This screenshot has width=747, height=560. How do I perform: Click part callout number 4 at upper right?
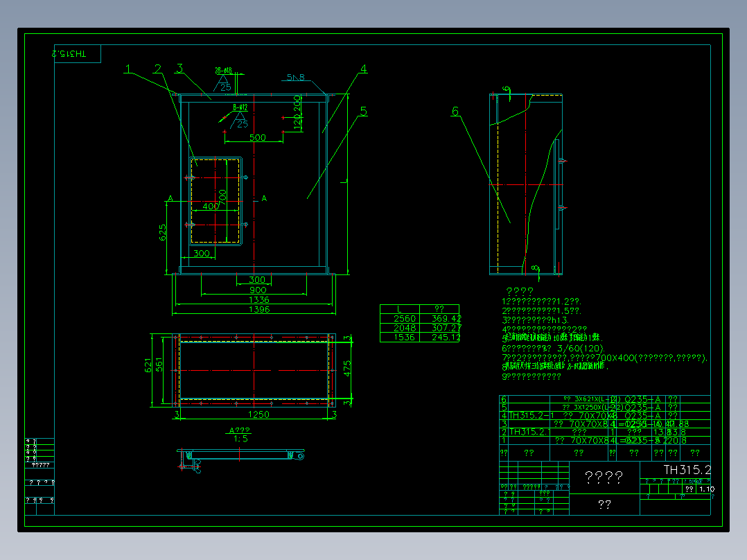coord(364,69)
